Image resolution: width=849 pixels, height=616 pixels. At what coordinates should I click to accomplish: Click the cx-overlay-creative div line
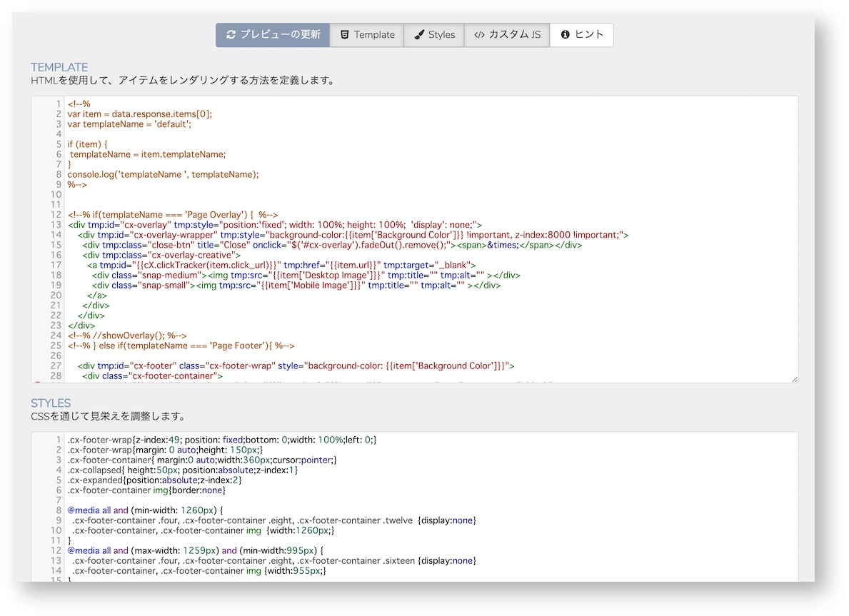point(161,255)
